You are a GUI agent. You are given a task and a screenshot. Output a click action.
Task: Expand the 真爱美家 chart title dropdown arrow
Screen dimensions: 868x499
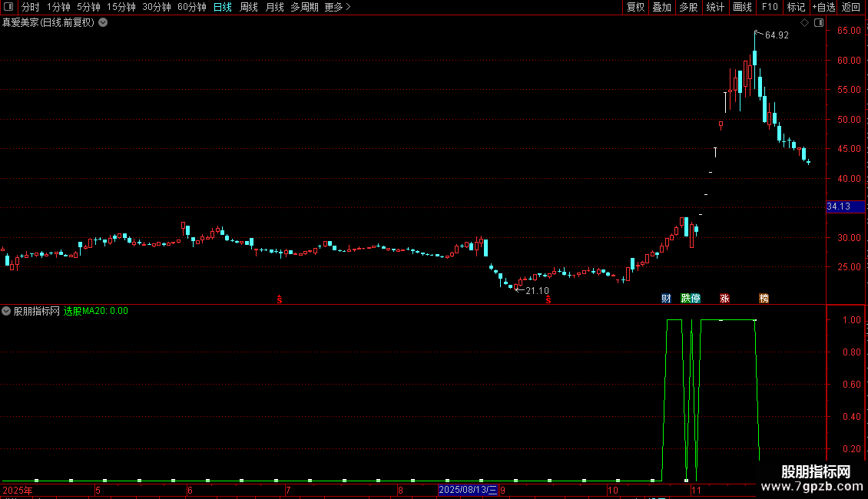[103, 23]
